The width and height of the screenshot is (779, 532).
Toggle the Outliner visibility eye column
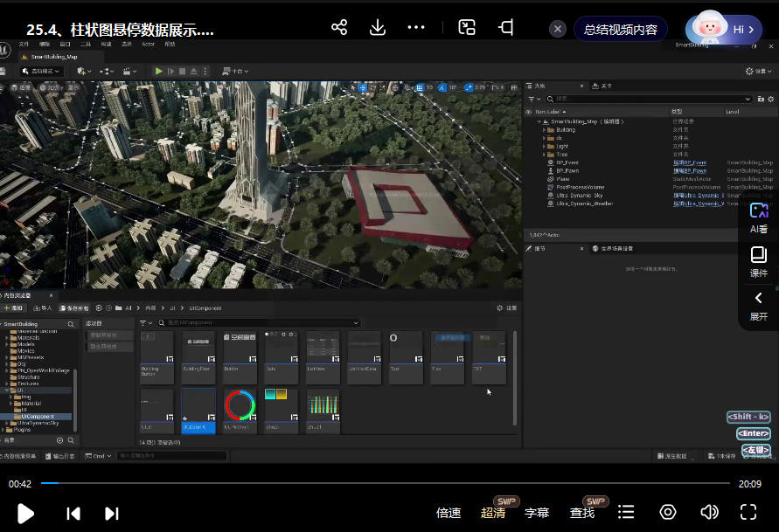point(528,112)
